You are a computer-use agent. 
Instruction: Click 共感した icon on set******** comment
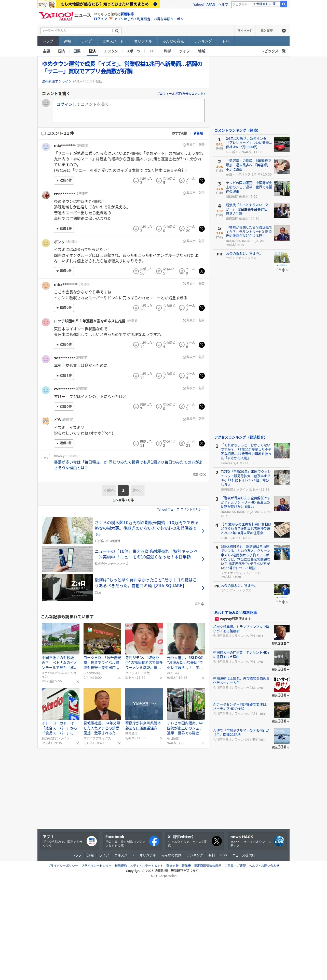tap(136, 376)
